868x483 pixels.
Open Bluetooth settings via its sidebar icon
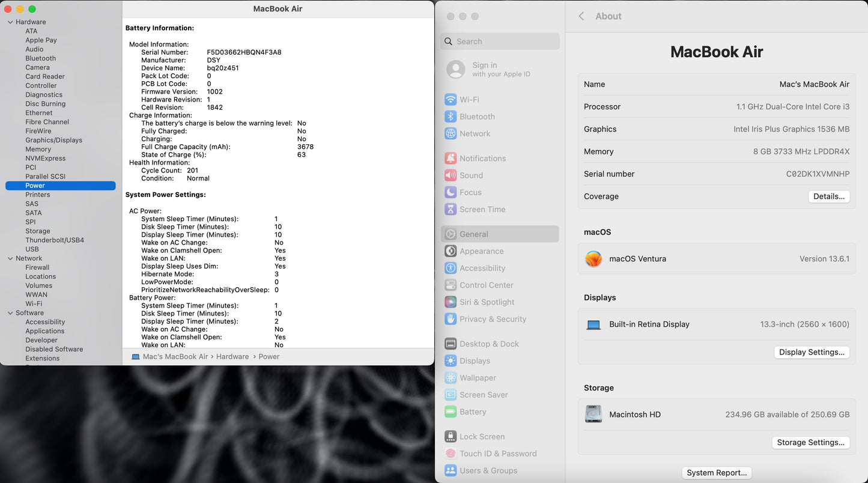point(451,117)
